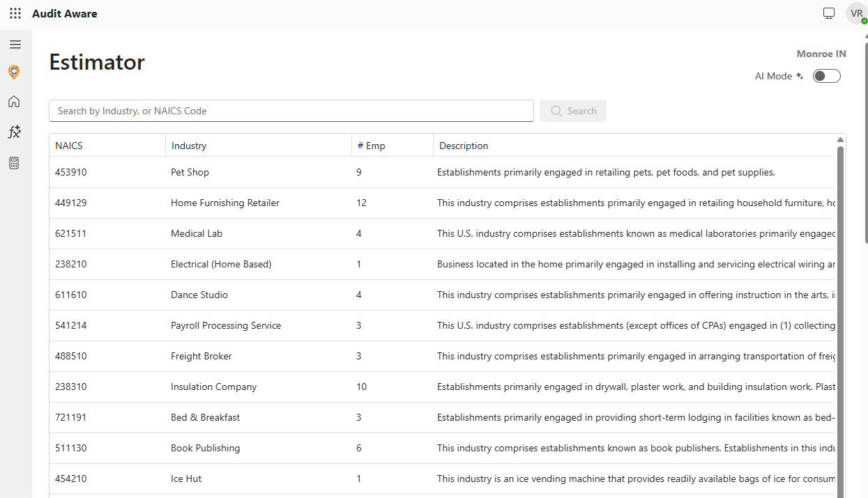Select the Book Publishing row

(x=443, y=448)
